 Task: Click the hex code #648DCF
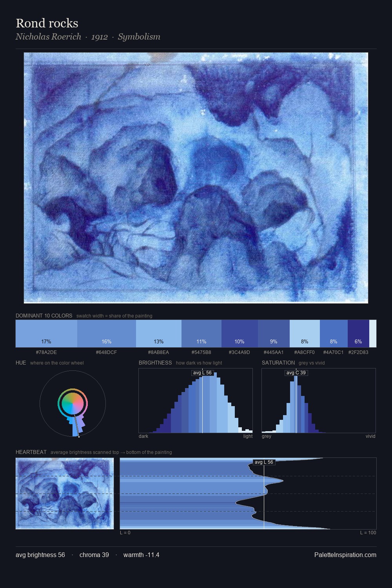107,352
